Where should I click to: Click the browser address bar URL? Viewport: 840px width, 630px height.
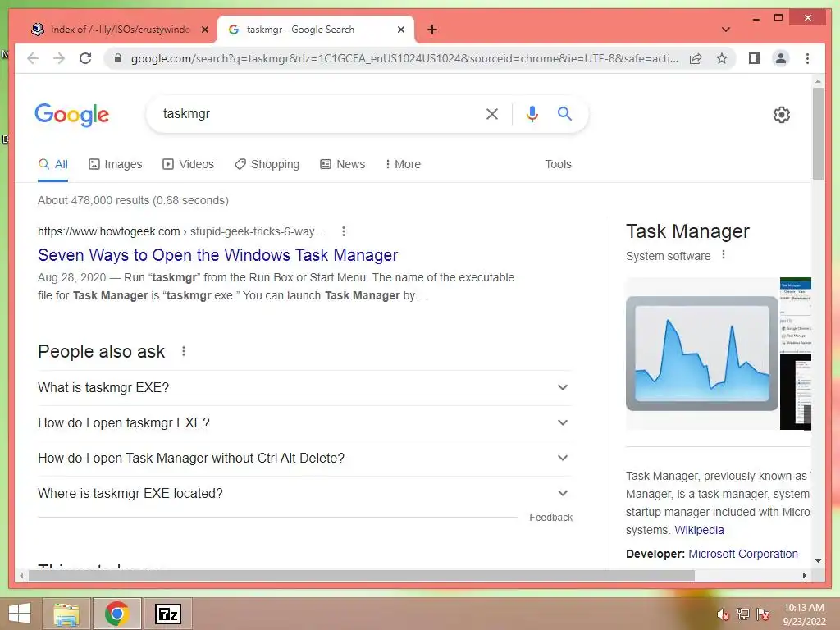[404, 58]
